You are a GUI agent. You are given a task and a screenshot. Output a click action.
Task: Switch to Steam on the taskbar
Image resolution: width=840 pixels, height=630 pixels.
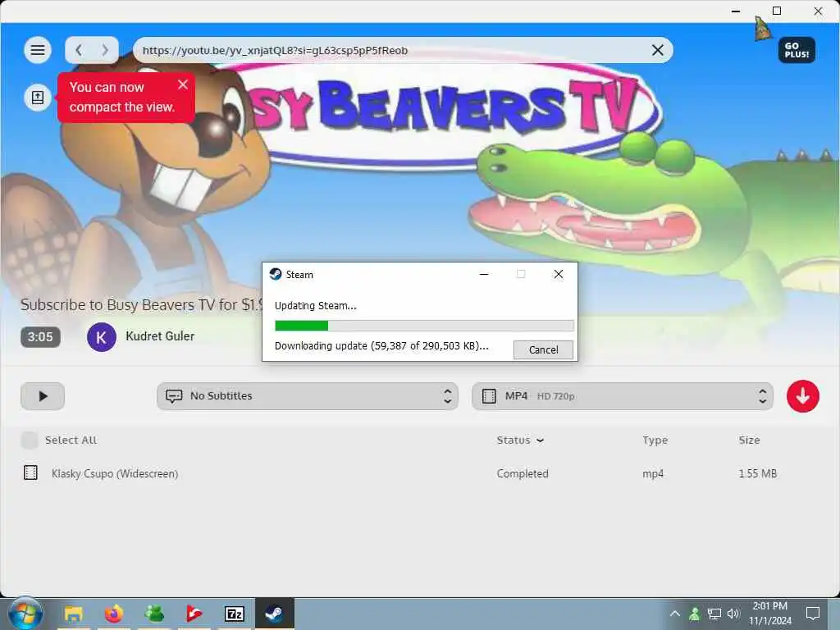tap(274, 614)
